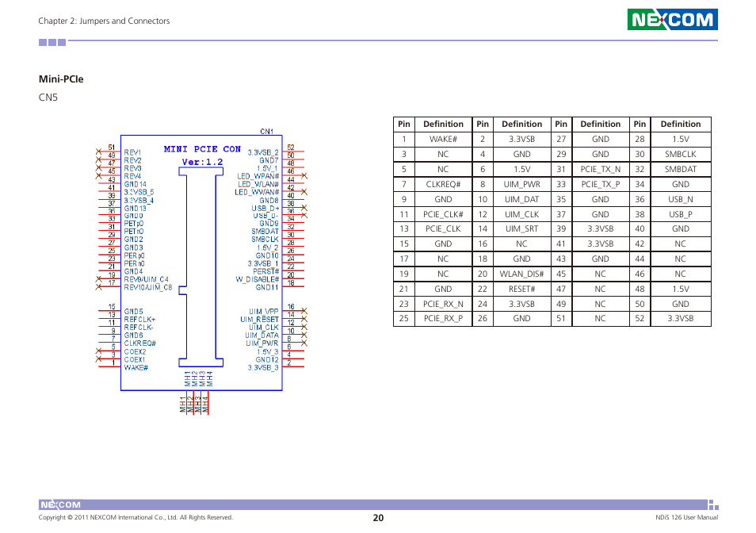
Task: Select the 'PETp0' pin label in the schematic
Action: 134,224
